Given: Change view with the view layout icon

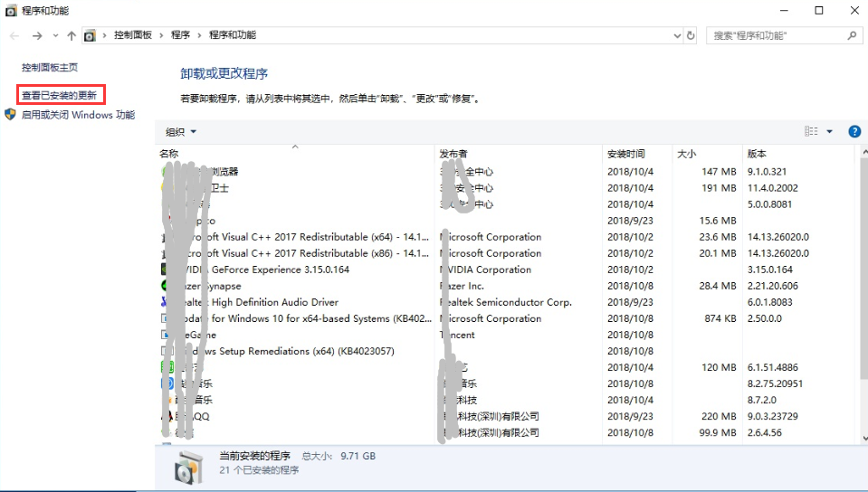Looking at the screenshot, I should point(811,131).
